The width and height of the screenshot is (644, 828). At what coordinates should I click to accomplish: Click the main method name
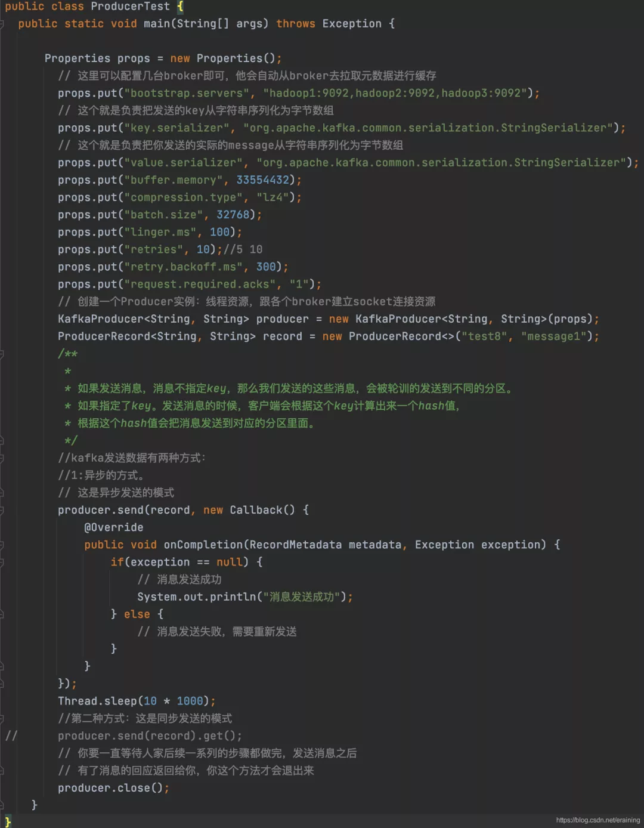coord(157,24)
